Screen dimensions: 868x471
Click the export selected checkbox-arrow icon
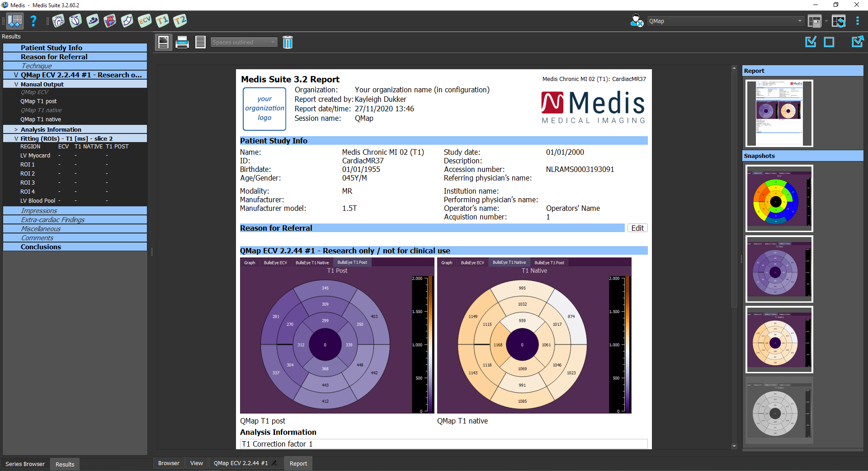click(857, 42)
